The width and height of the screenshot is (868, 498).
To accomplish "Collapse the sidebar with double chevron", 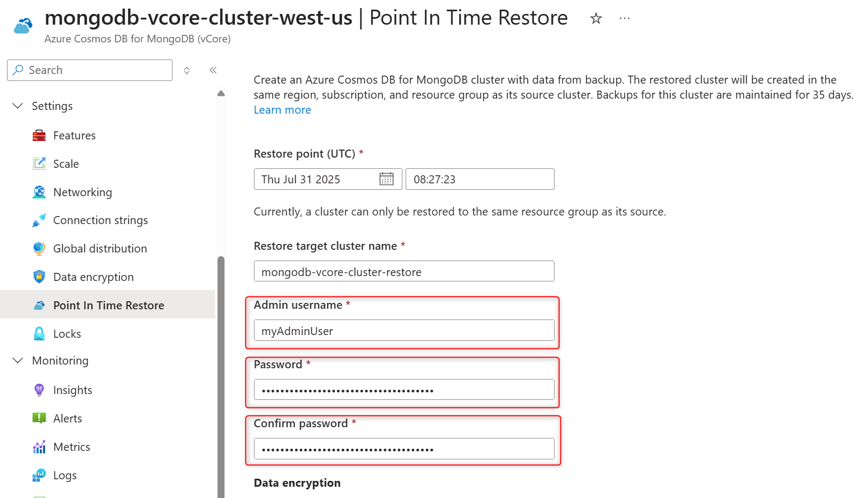I will point(213,70).
